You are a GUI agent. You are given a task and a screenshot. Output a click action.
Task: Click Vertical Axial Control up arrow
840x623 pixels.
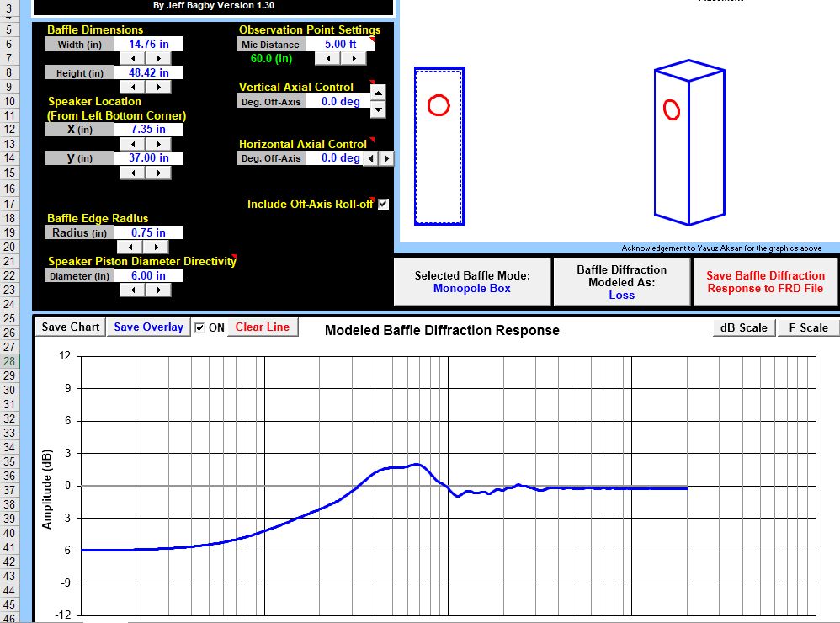click(x=378, y=93)
